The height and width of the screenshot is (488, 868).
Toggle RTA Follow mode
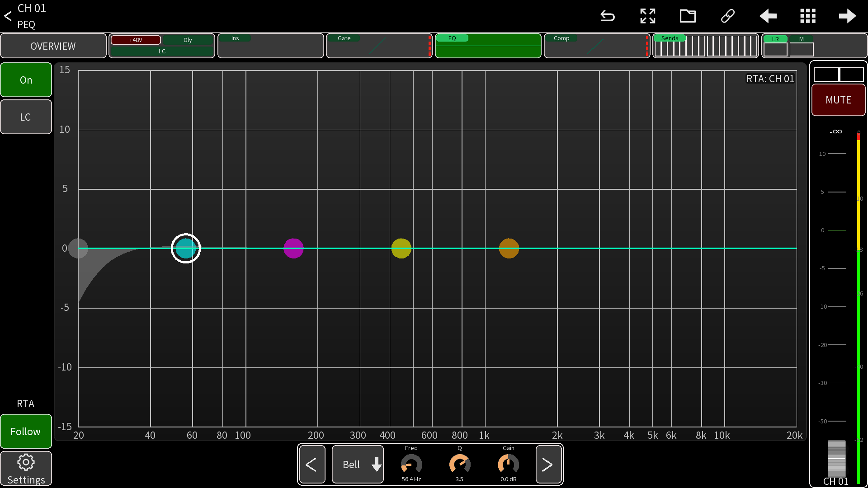[x=26, y=431]
